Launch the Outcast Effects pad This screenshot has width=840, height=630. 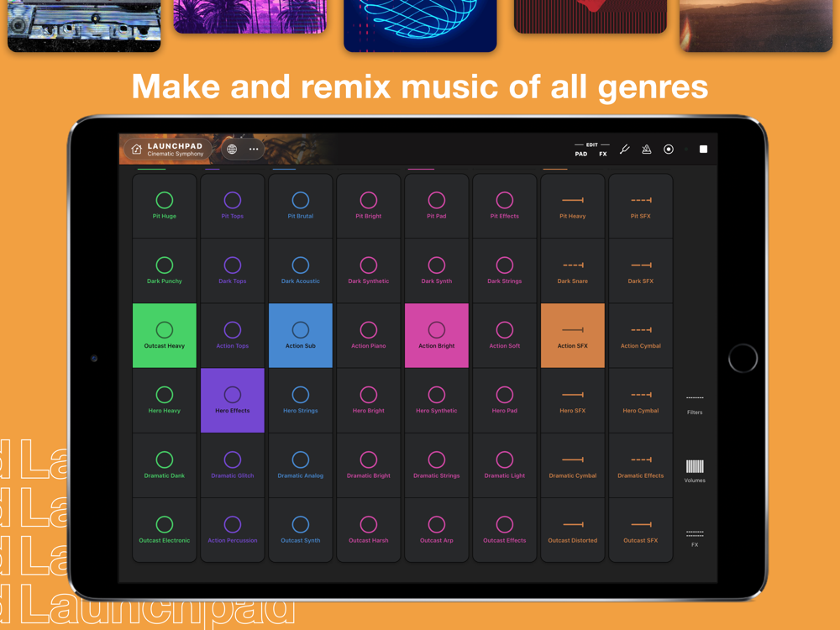(505, 530)
